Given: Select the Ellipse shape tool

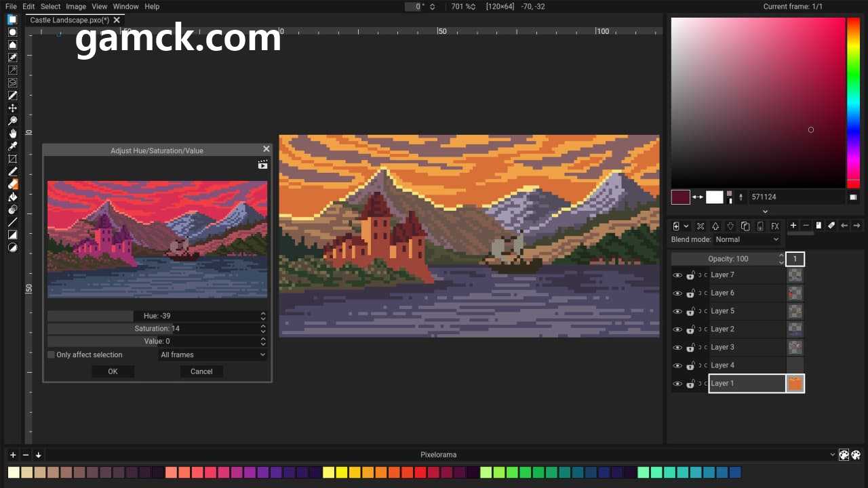Looking at the screenshot, I should (12, 248).
